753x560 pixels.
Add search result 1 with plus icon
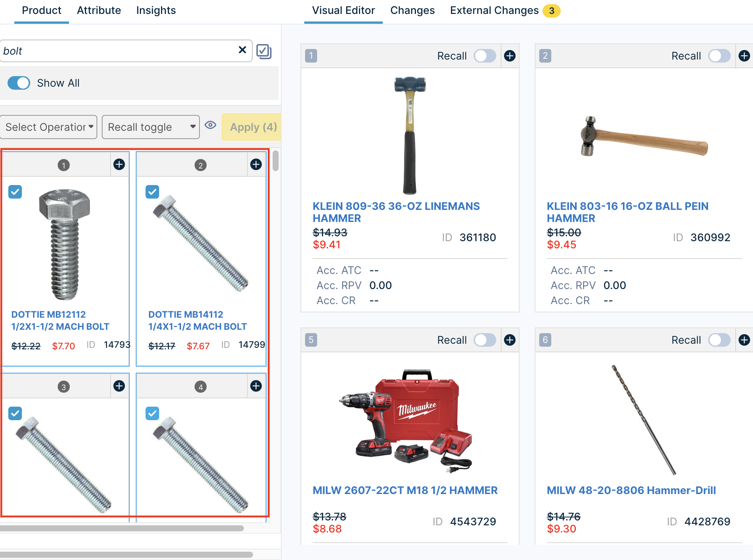pos(119,164)
